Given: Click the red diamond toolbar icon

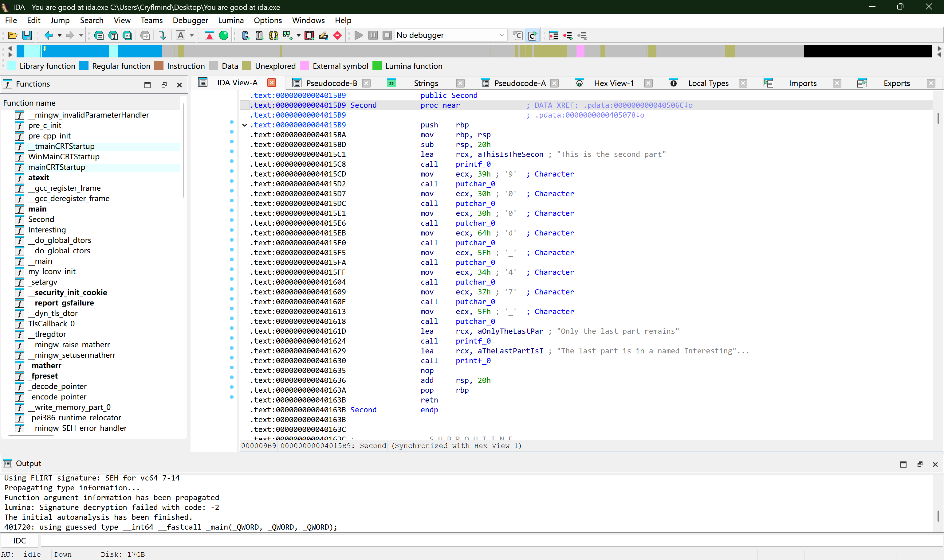Looking at the screenshot, I should (x=338, y=36).
